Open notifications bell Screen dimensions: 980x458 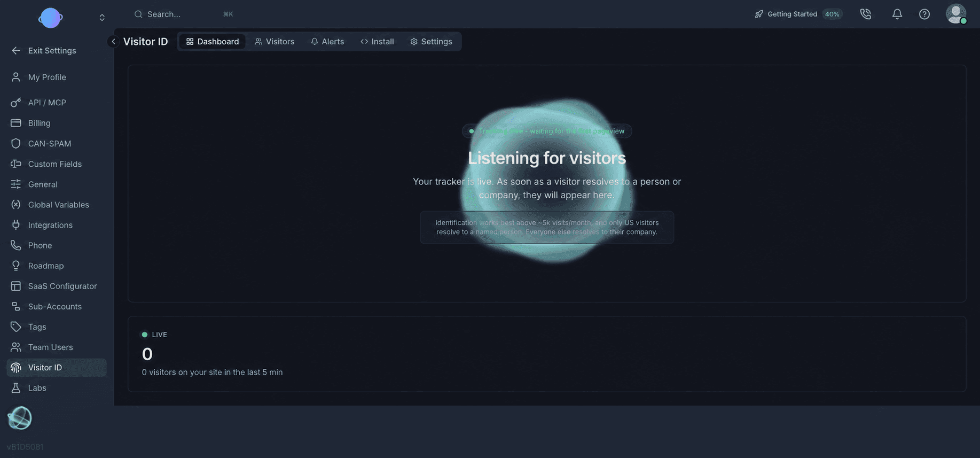tap(897, 14)
